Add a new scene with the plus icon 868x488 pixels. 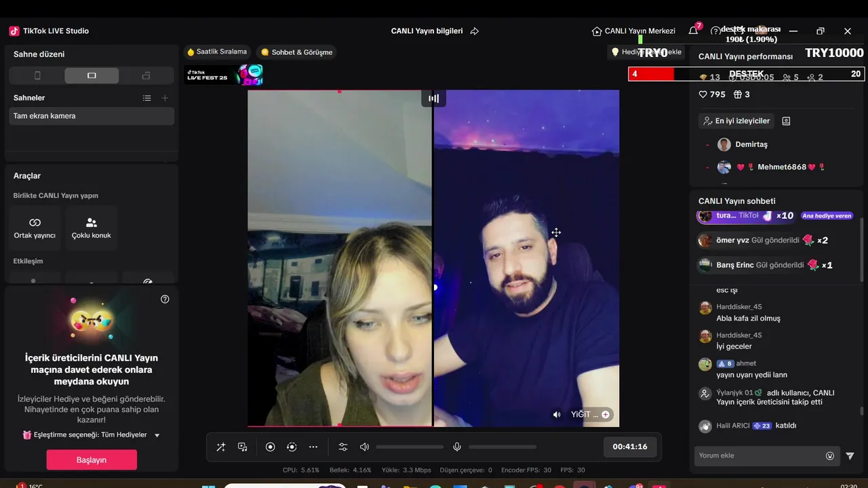(165, 98)
